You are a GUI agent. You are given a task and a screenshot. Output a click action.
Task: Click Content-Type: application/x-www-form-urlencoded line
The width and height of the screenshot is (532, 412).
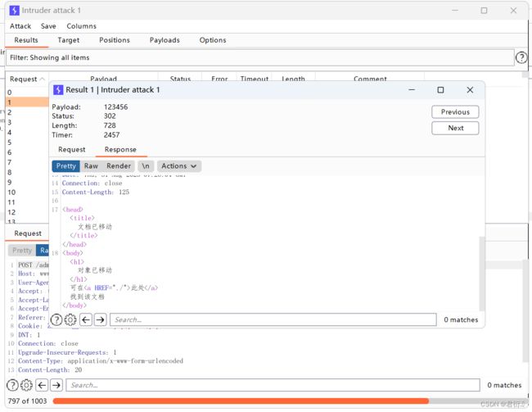click(101, 361)
